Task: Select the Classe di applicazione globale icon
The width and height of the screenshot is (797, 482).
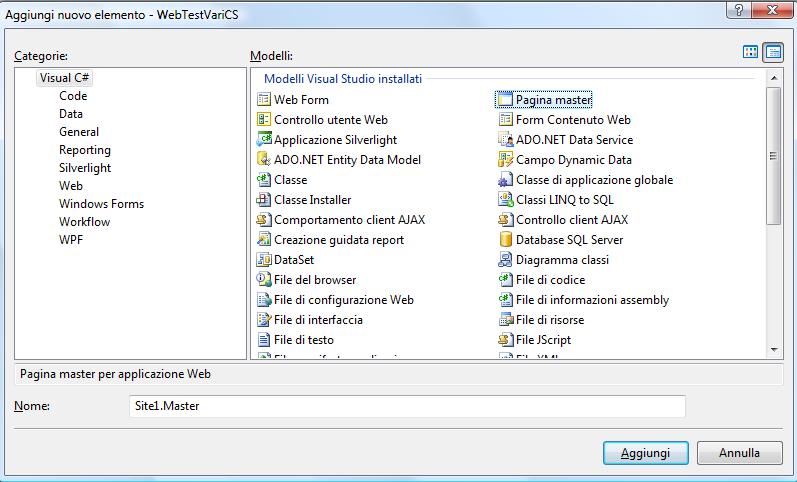Action: pyautogui.click(x=505, y=179)
